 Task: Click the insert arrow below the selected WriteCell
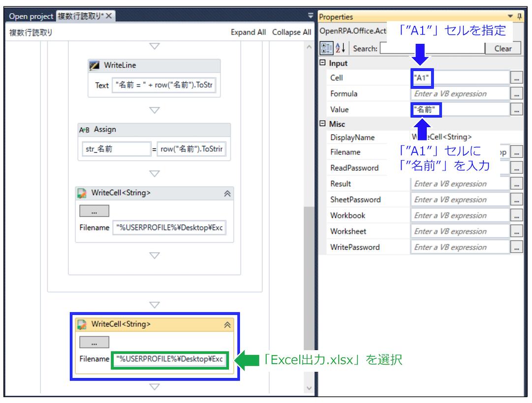point(155,387)
